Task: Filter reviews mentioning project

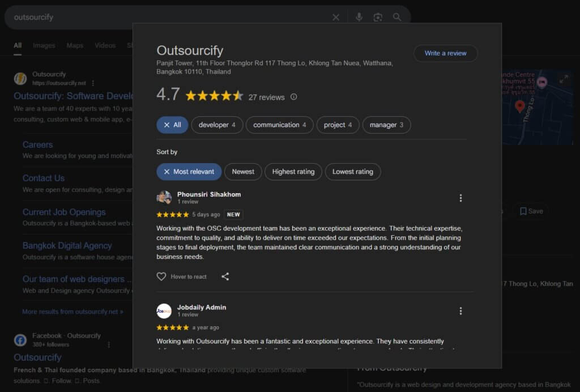Action: [338, 125]
